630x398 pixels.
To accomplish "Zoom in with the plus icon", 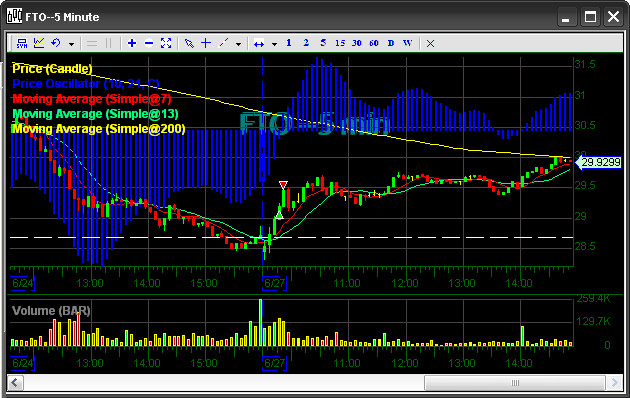I will click(x=132, y=43).
